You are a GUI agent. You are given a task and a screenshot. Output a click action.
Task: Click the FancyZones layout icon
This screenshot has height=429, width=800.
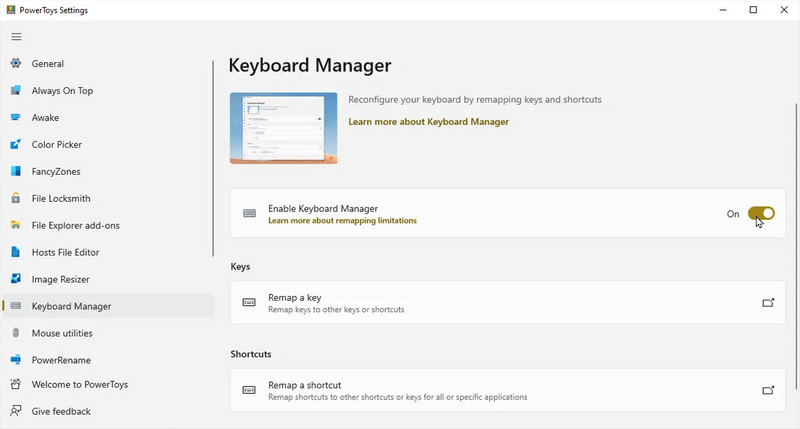click(16, 171)
